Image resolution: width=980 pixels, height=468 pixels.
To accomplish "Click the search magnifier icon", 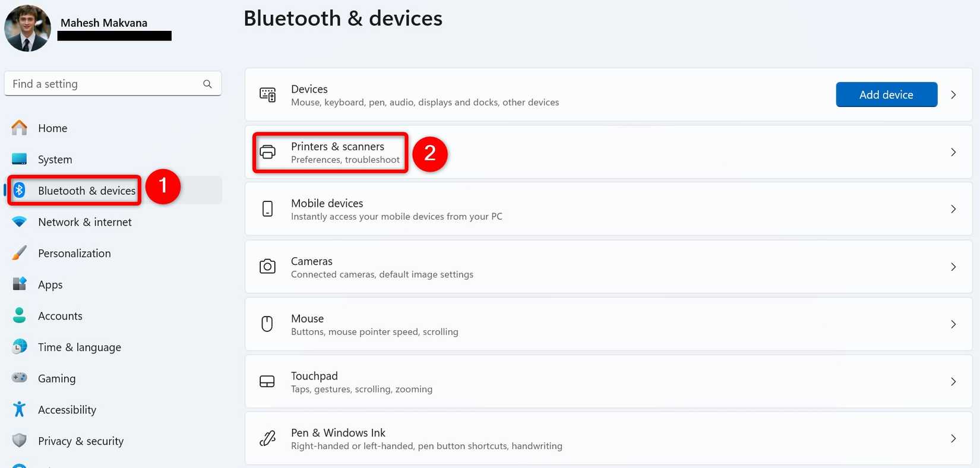I will pyautogui.click(x=207, y=84).
